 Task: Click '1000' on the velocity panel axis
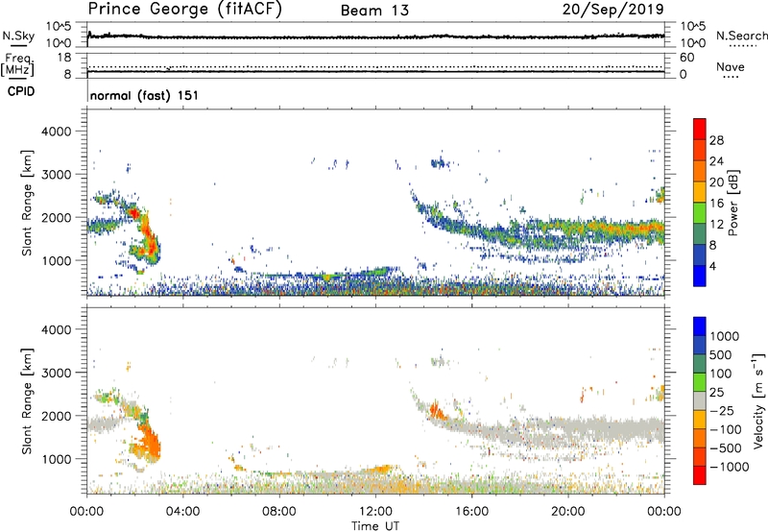[x=56, y=459]
